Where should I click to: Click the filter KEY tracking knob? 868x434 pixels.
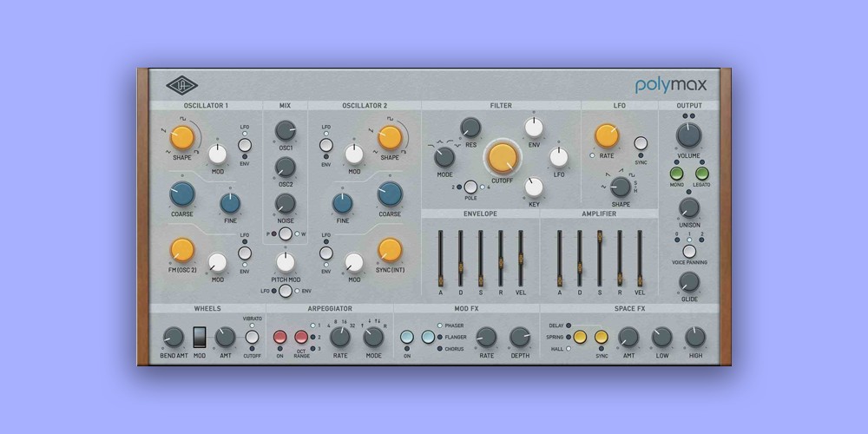[x=534, y=187]
